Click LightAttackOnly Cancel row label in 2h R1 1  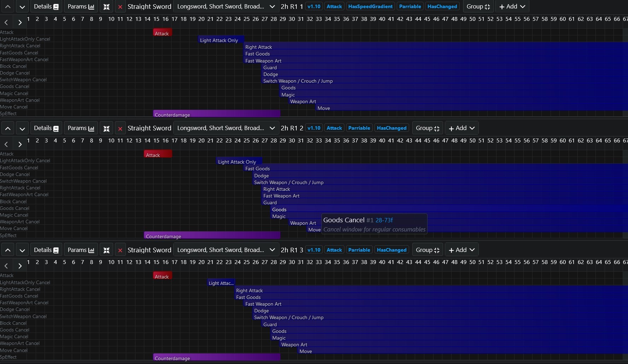tap(25, 39)
